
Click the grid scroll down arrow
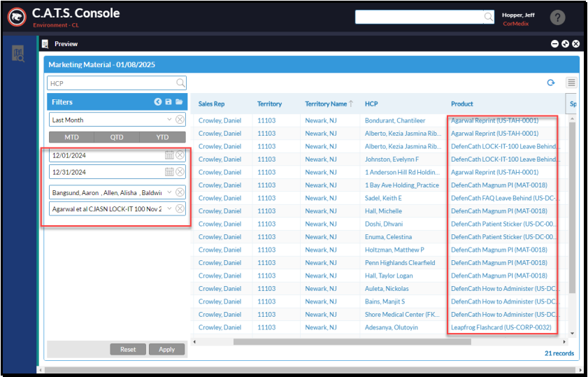[x=572, y=333]
